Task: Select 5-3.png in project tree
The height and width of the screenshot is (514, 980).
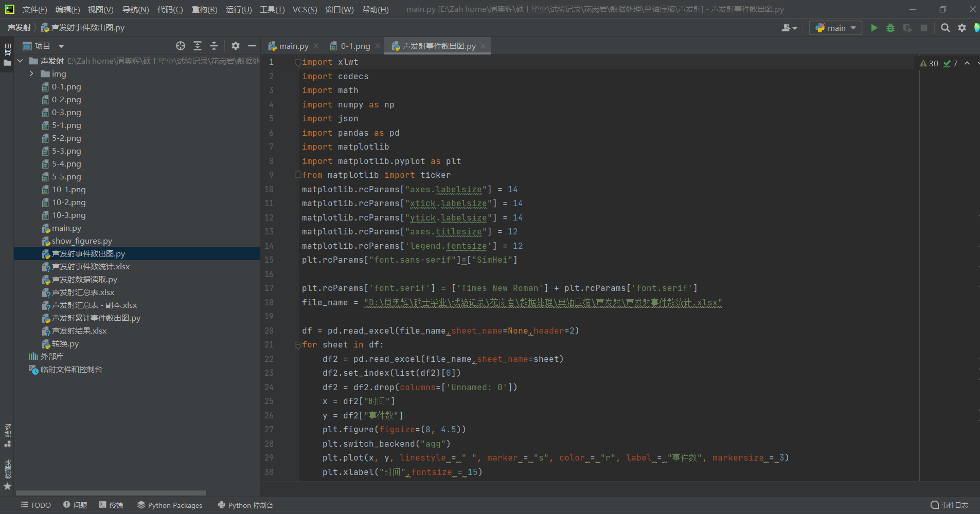Action: [66, 151]
